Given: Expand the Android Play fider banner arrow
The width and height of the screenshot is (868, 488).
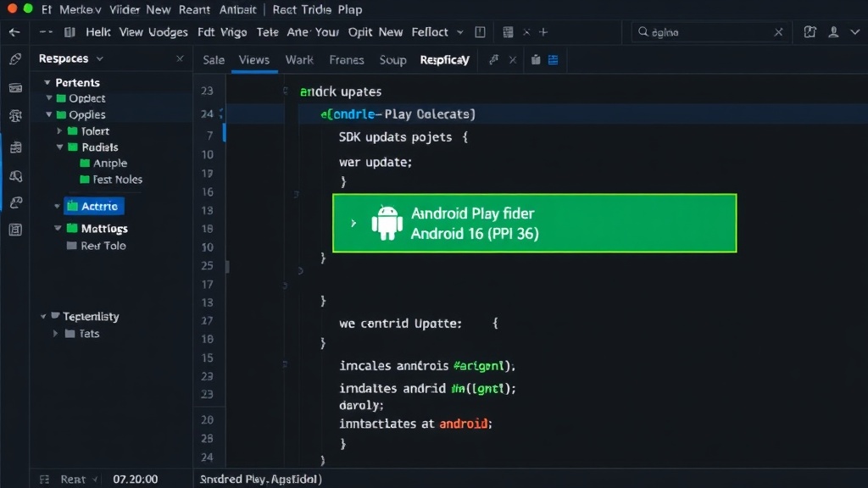Looking at the screenshot, I should [x=353, y=223].
